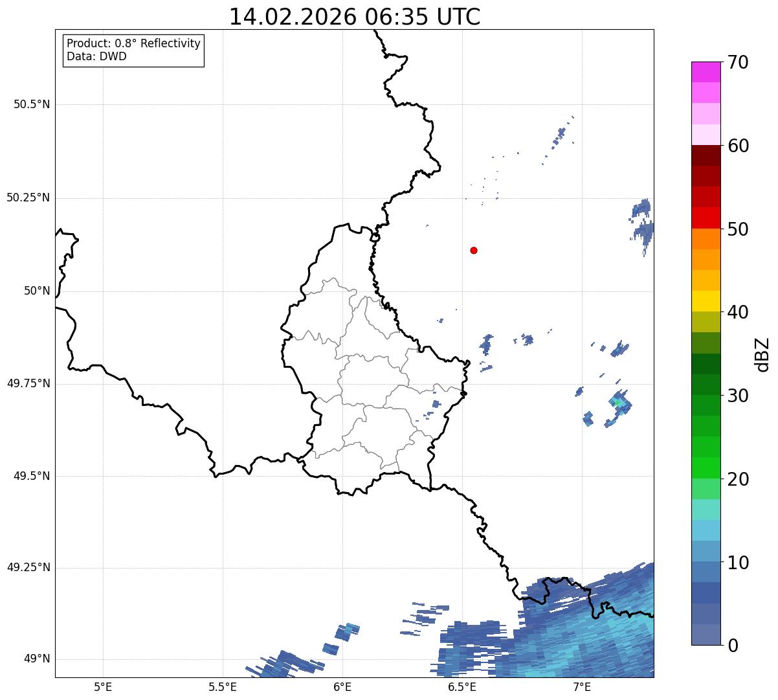Click the 6.5°E longitude label
The image size is (778, 700).
462,686
